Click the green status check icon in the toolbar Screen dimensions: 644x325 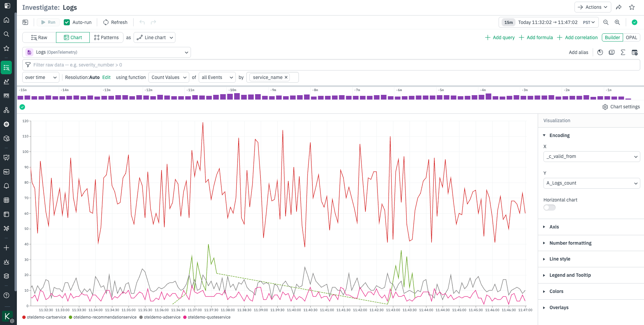click(x=635, y=22)
